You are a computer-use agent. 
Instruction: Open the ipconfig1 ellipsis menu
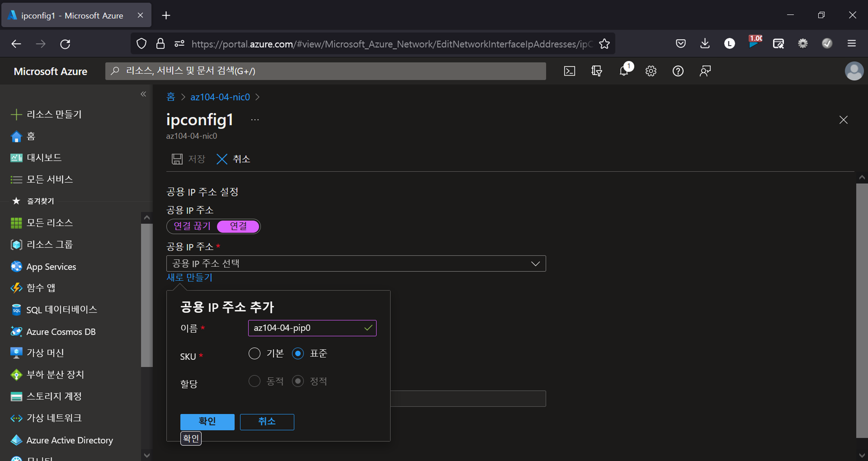[x=255, y=120]
